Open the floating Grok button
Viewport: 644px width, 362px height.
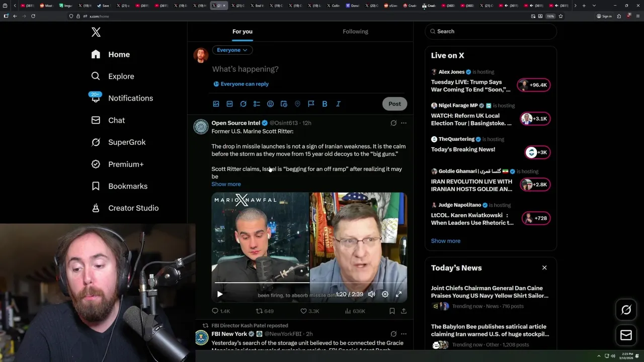pos(626,310)
